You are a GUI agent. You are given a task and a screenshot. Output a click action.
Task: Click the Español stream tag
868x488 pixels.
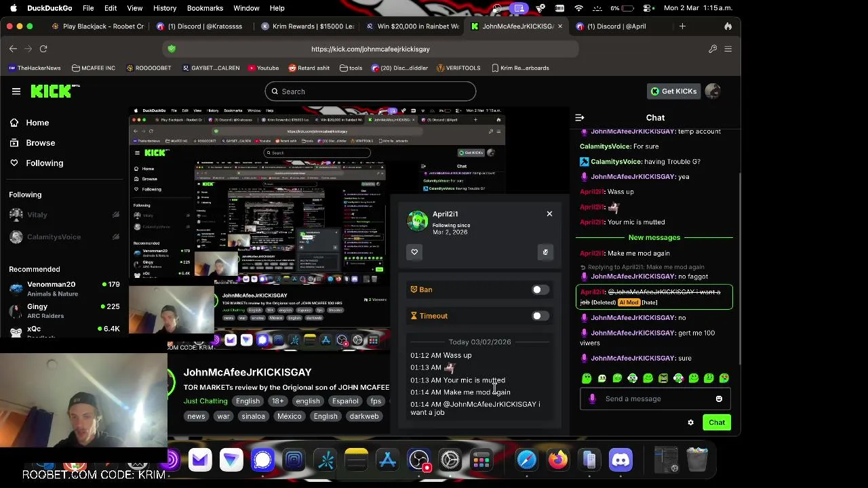pos(345,401)
